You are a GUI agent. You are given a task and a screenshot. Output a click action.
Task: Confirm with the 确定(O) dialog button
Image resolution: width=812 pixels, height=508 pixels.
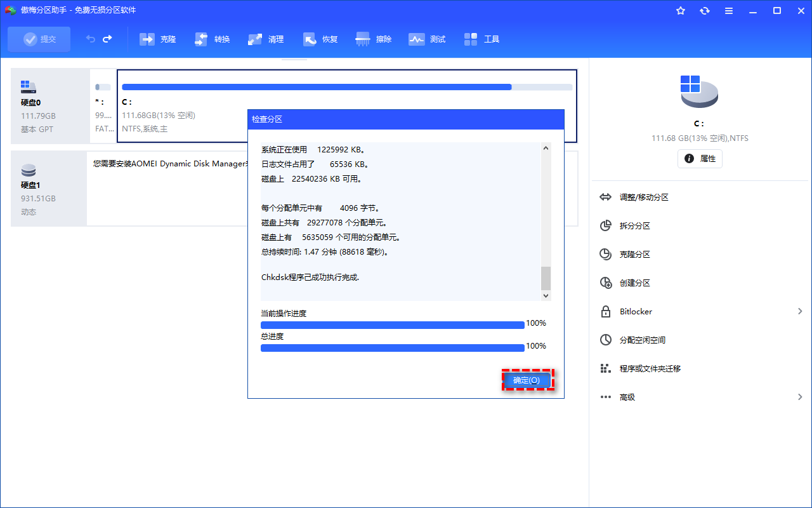[x=527, y=380]
